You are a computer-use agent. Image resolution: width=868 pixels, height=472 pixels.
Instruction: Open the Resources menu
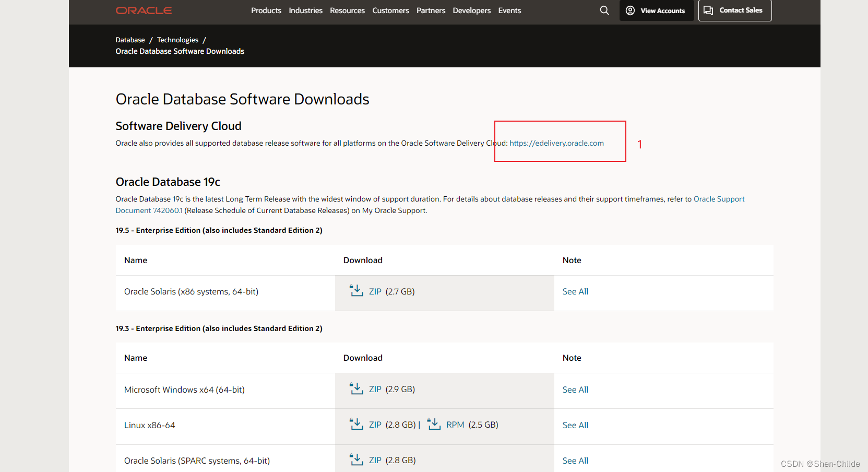pyautogui.click(x=347, y=10)
